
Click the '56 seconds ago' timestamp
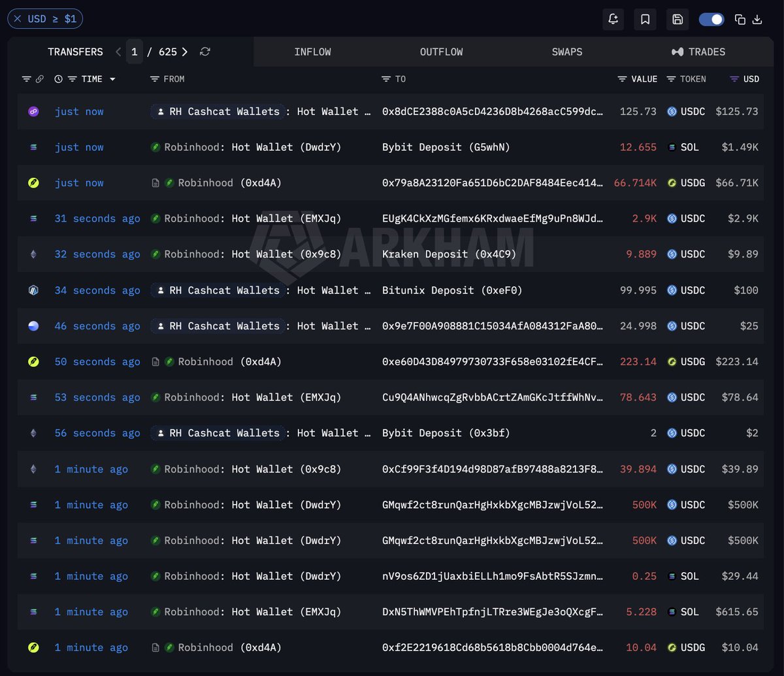tap(97, 433)
